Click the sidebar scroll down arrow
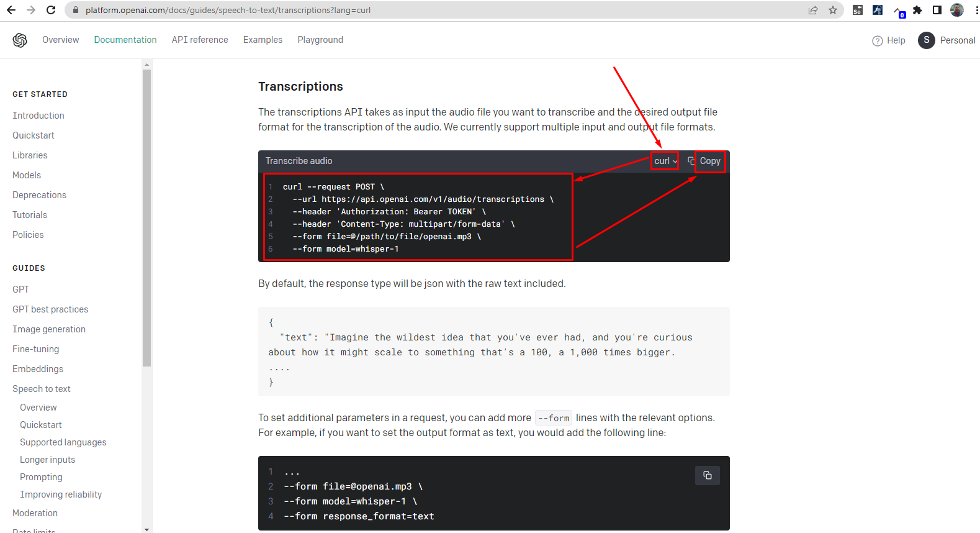The image size is (980, 533). click(x=146, y=529)
